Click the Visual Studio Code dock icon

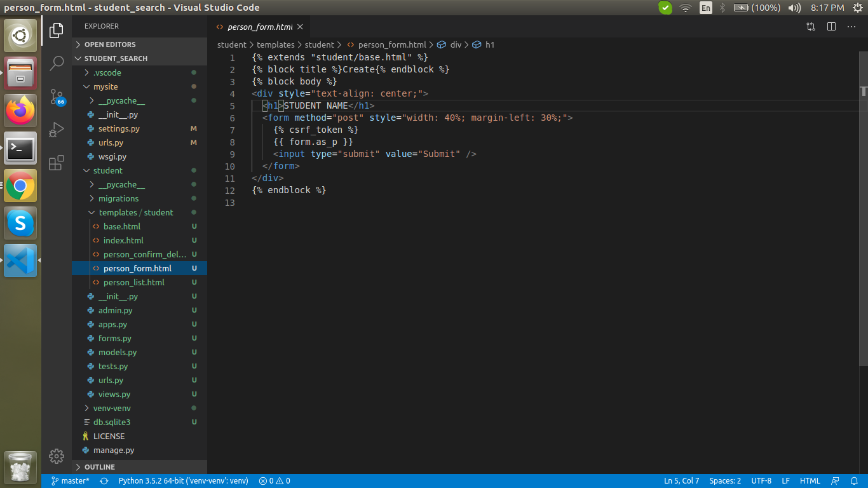pos(21,261)
